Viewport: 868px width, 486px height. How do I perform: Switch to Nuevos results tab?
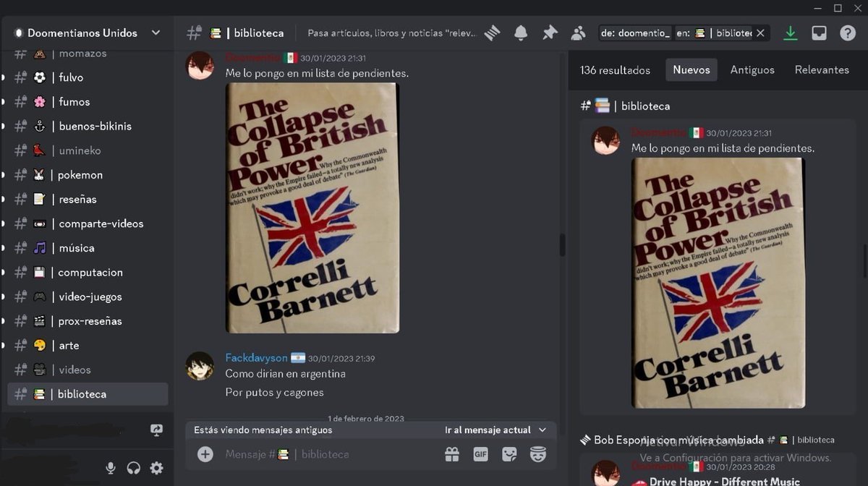692,70
